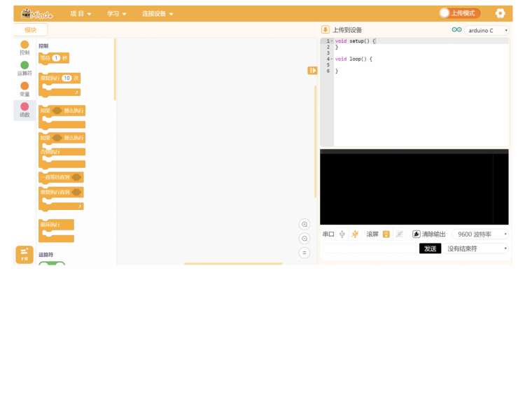The image size is (525, 420).
Task: Click the green operator block in palette
Action: (x=52, y=263)
